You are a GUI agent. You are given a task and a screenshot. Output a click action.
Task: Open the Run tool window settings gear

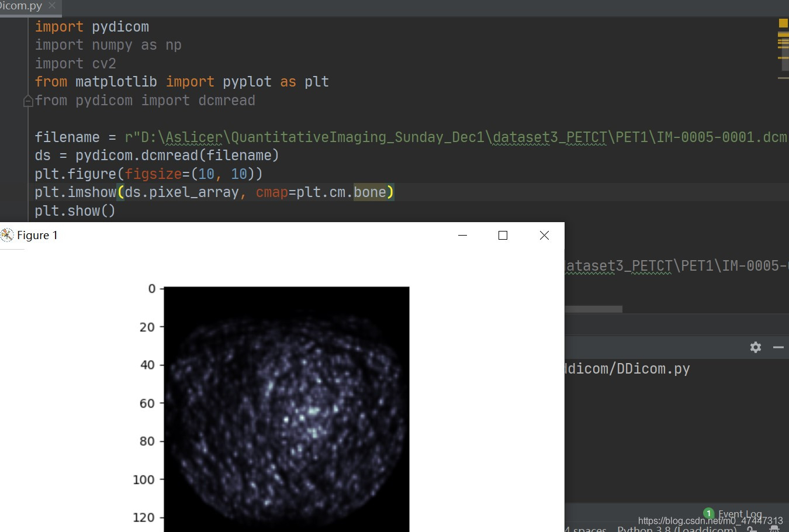click(x=756, y=347)
